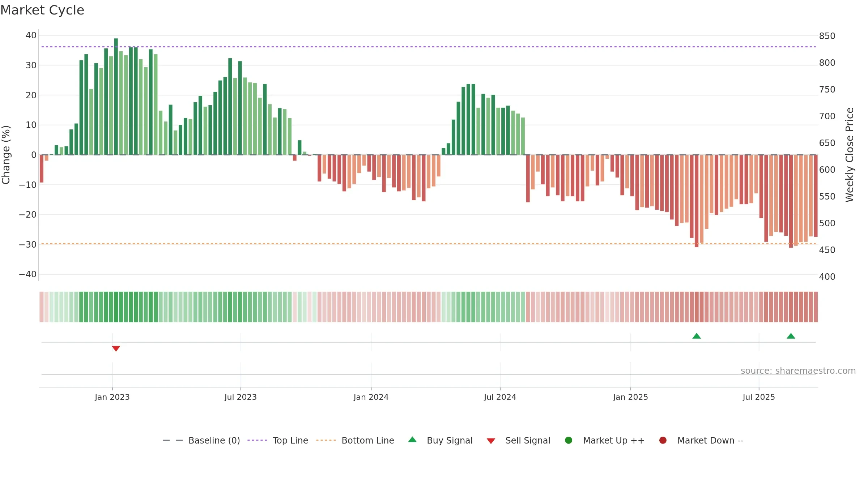Click the 850 price axis tick
The width and height of the screenshot is (868, 488).
coord(827,36)
